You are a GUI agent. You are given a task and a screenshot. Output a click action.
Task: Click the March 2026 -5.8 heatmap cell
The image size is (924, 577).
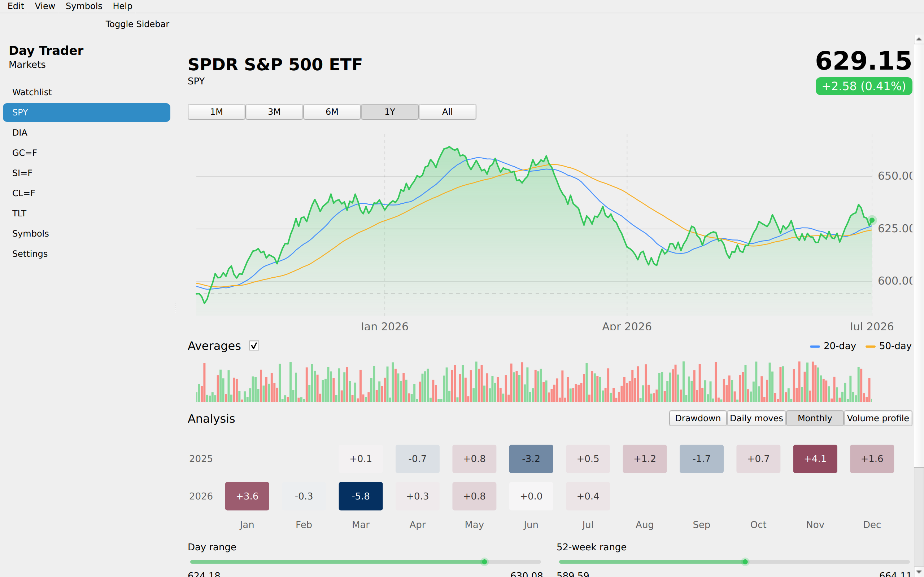pos(361,496)
